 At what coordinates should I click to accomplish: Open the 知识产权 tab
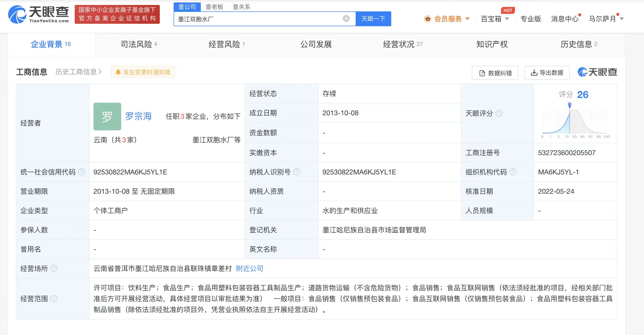point(492,44)
